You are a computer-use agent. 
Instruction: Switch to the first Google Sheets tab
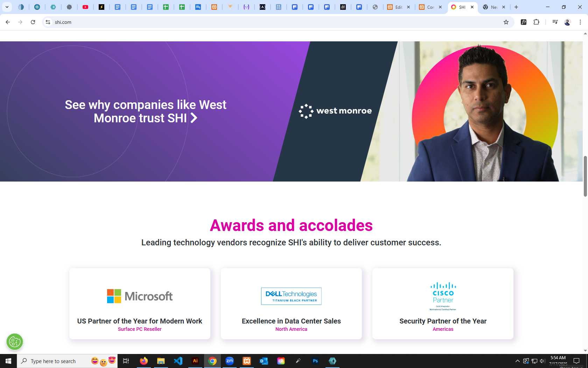[x=166, y=7]
